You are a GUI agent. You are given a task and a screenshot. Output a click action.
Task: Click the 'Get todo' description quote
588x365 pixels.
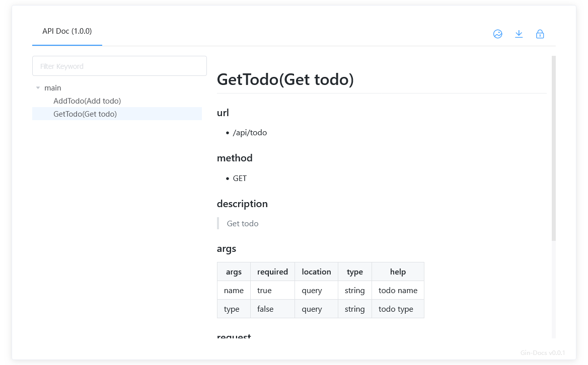point(243,224)
